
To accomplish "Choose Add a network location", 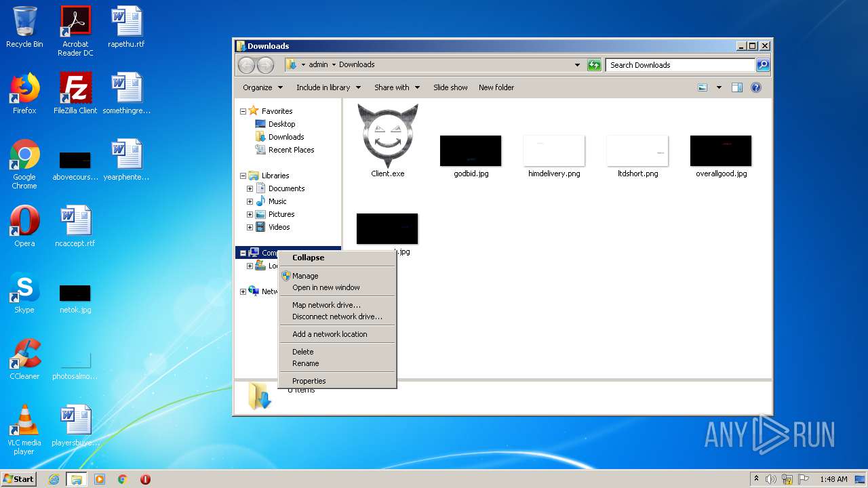I will 337,334.
